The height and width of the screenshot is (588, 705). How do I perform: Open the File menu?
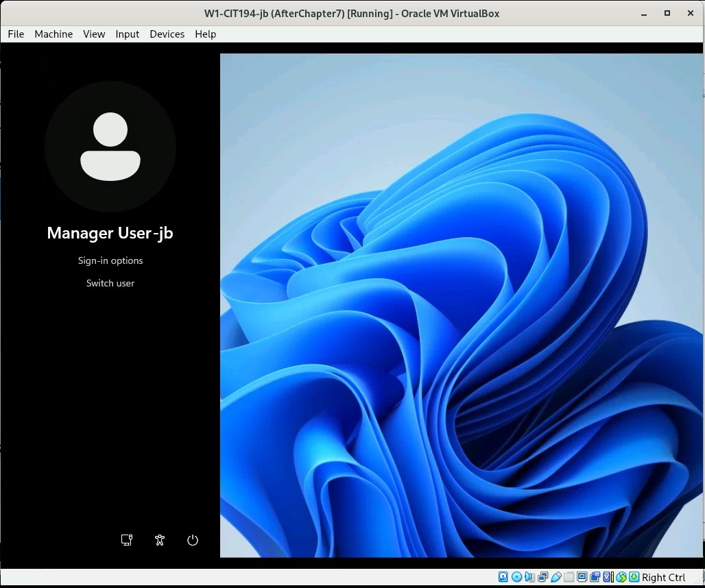pos(16,34)
